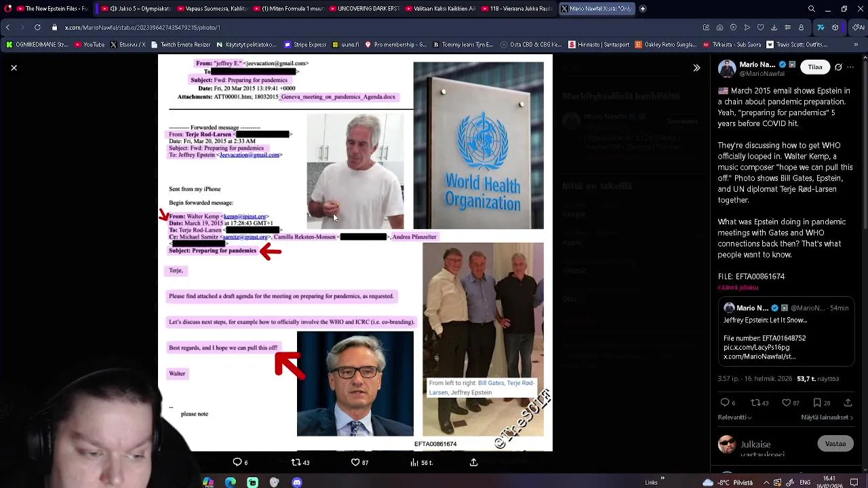The width and height of the screenshot is (868, 488).
Task: Switch to The New Epstein Files tab
Action: [52, 9]
